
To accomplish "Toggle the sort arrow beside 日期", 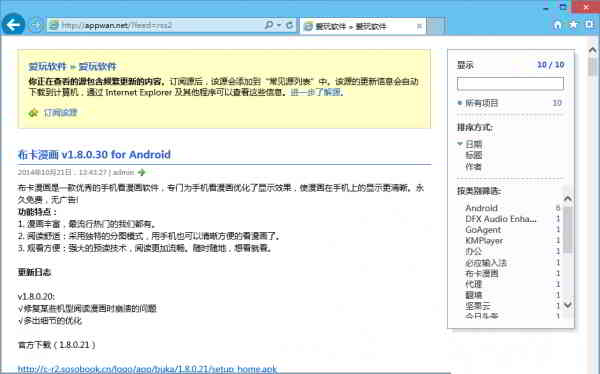I will (x=460, y=144).
